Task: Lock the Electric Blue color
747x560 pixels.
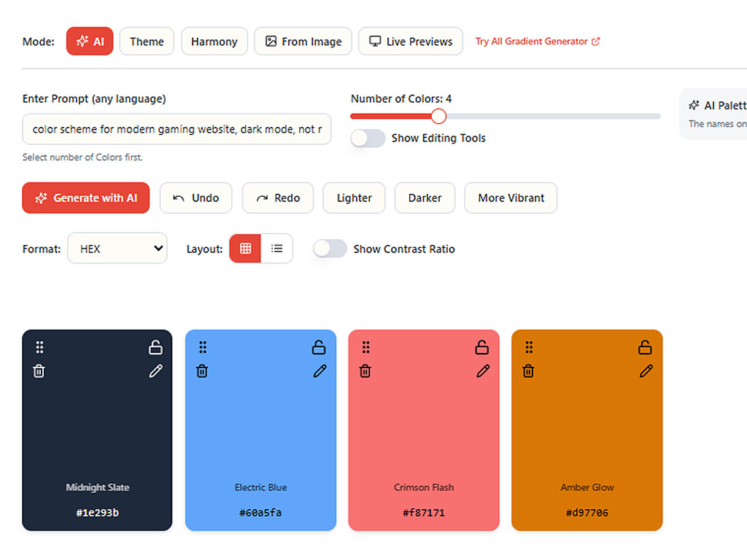Action: [319, 348]
